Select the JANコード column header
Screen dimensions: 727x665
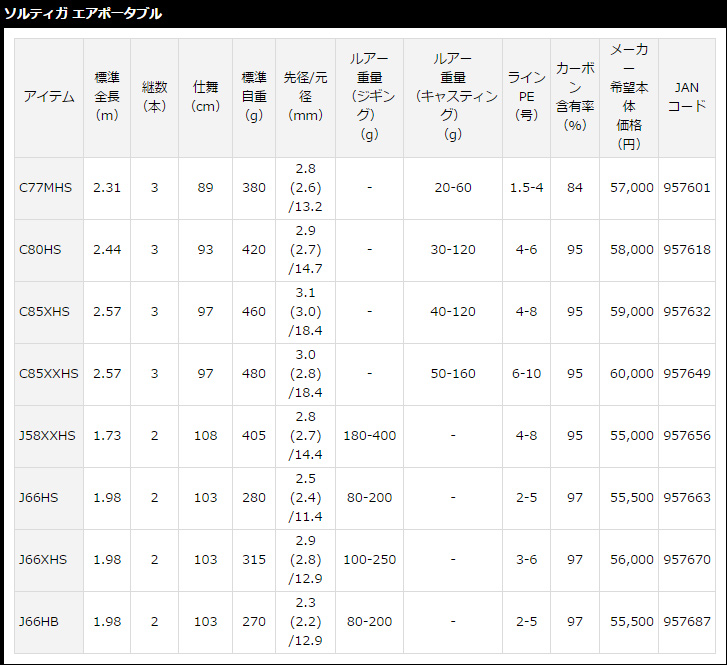point(687,96)
